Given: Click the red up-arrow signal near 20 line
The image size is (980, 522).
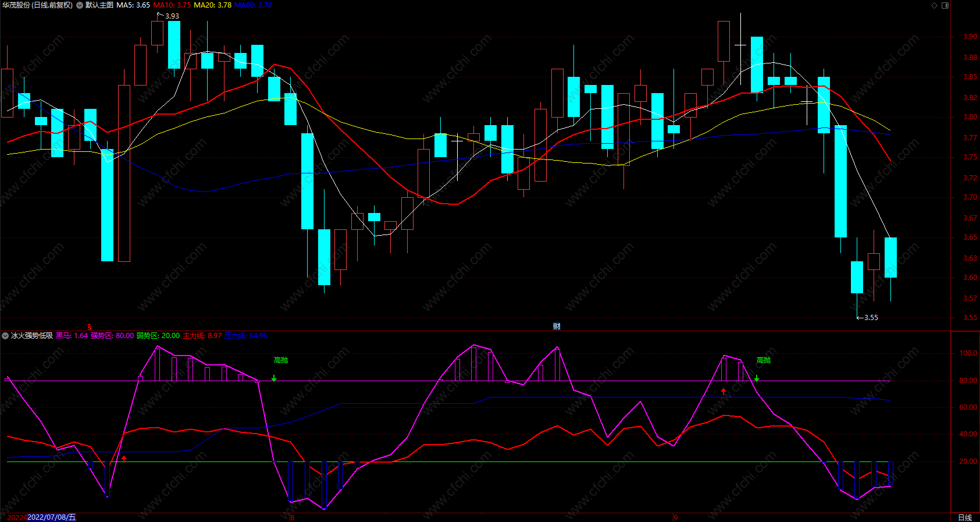Looking at the screenshot, I should coord(124,459).
